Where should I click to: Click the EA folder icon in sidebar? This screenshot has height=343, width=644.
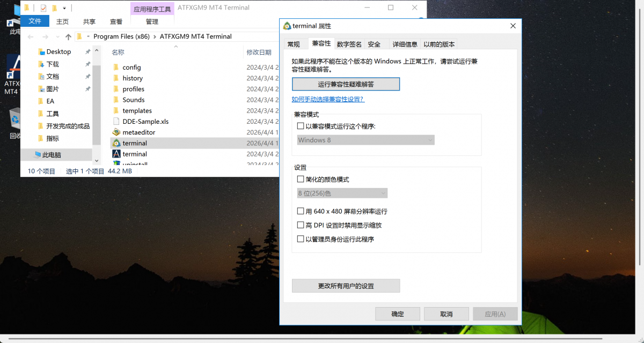[41, 101]
